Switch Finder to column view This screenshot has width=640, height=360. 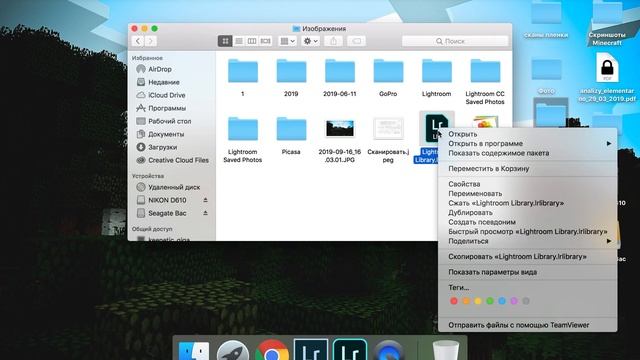pos(252,41)
